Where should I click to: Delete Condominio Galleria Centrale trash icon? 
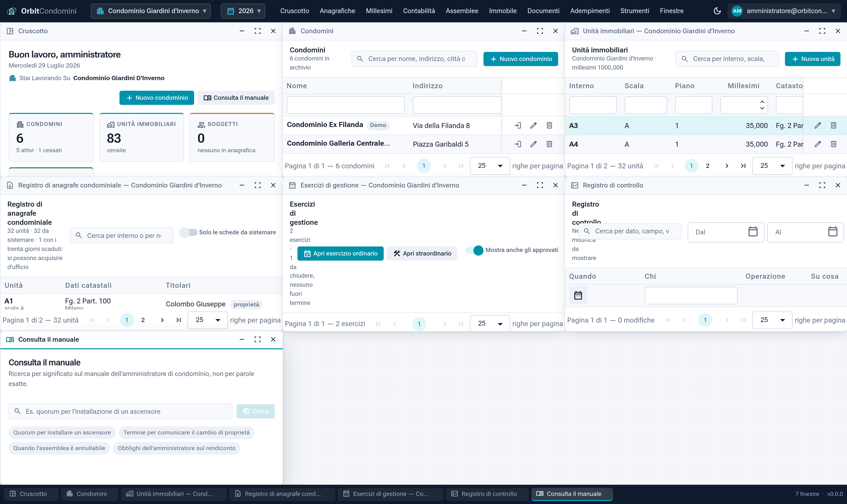549,144
